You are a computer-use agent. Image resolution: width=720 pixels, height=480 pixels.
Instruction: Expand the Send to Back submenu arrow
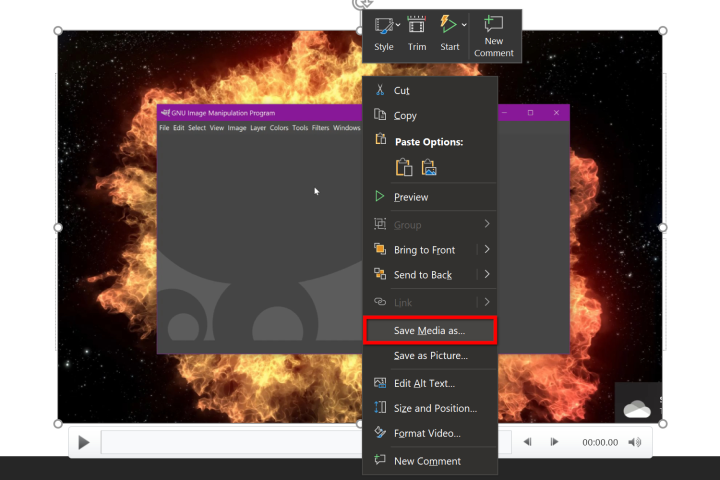(x=487, y=274)
